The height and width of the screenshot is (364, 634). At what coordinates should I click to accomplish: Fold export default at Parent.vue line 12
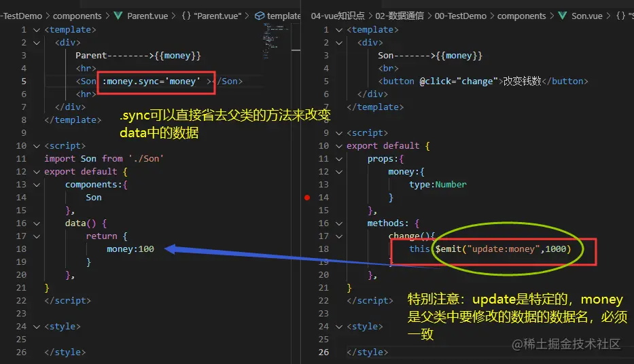click(37, 172)
